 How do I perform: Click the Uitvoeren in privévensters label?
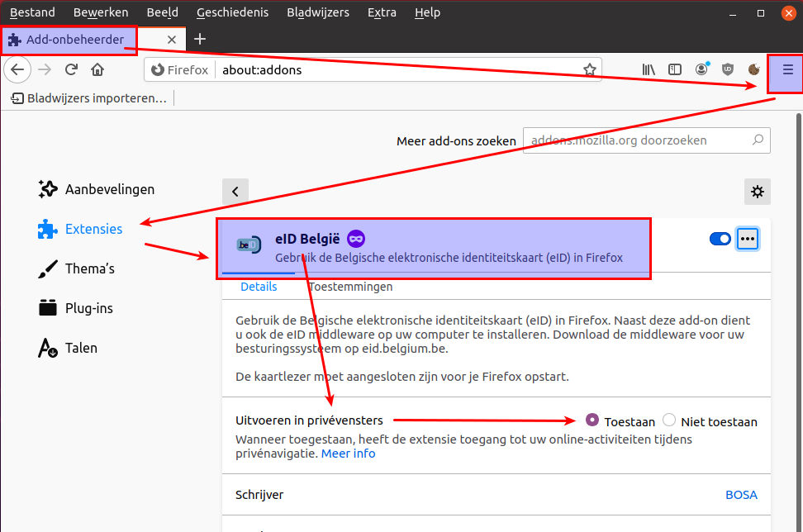pos(309,420)
